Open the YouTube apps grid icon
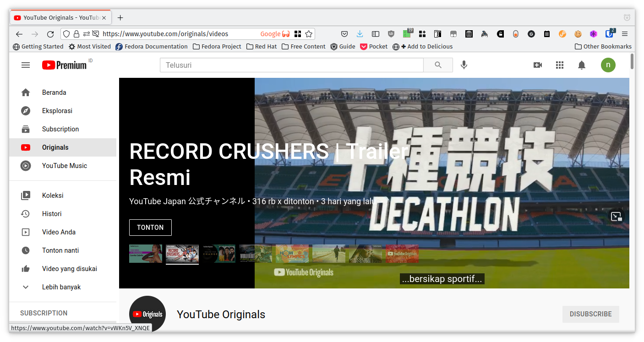The height and width of the screenshot is (342, 644). (x=560, y=65)
